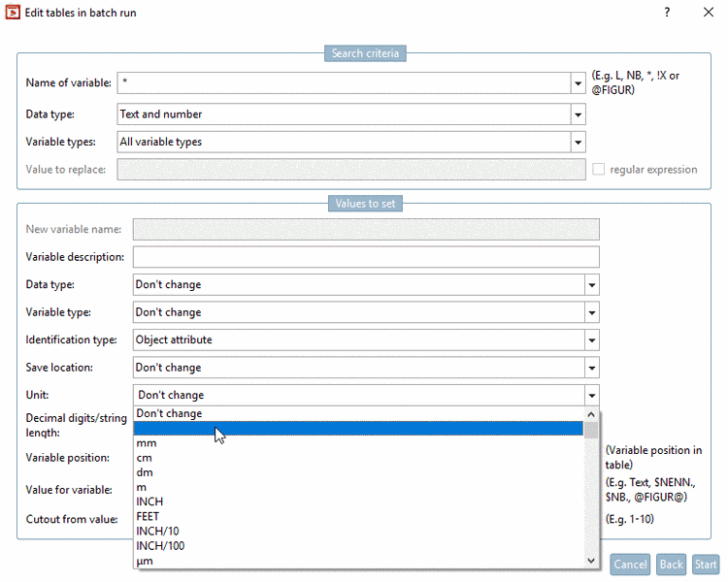
Task: Open the search criteria Data type dropdown
Action: pyautogui.click(x=579, y=114)
